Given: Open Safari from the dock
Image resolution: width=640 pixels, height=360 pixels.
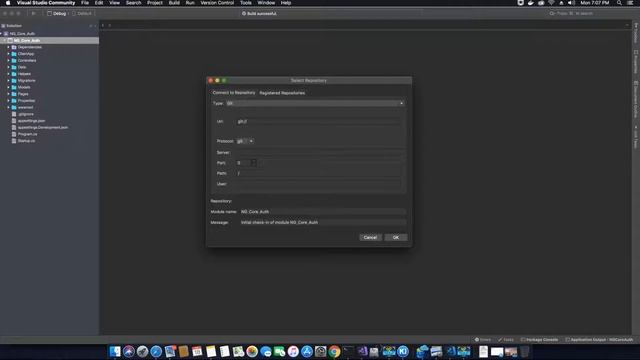Looking at the screenshot, I should click(x=156, y=351).
